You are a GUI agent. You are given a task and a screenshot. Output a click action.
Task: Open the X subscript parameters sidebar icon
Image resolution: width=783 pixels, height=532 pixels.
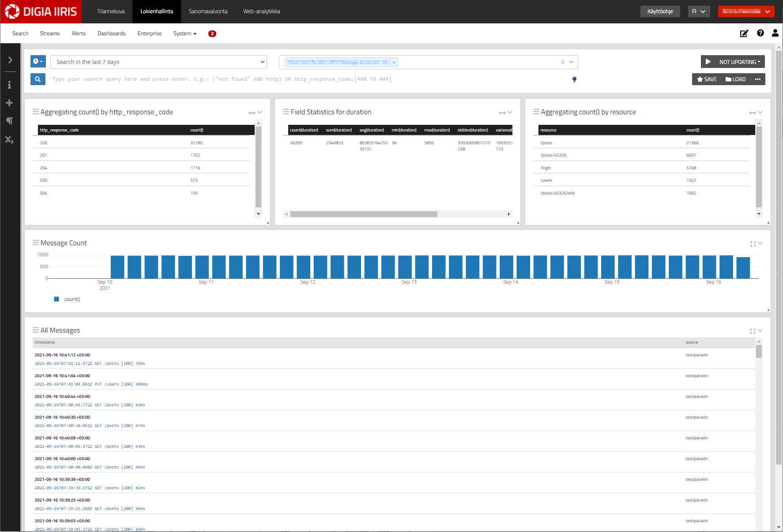tap(9, 140)
